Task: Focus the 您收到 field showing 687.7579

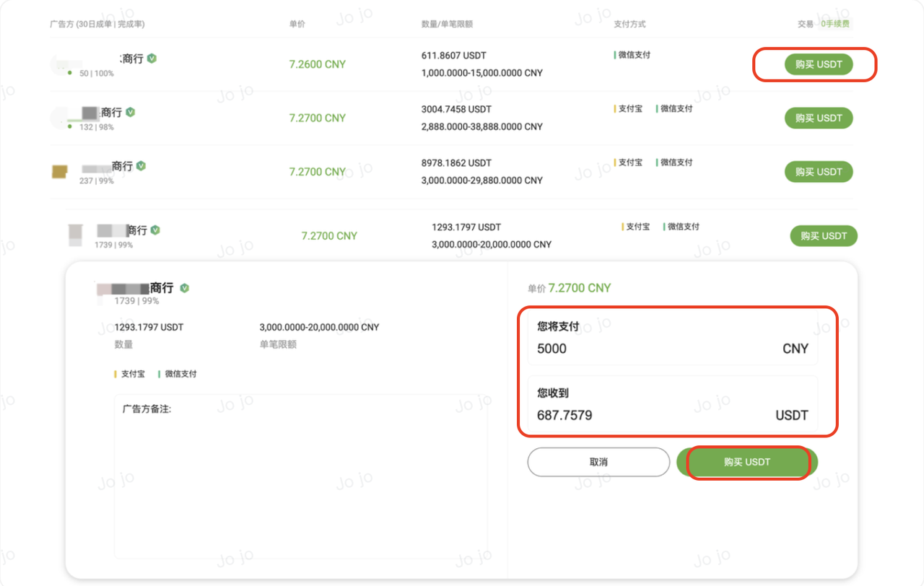Action: tap(672, 415)
